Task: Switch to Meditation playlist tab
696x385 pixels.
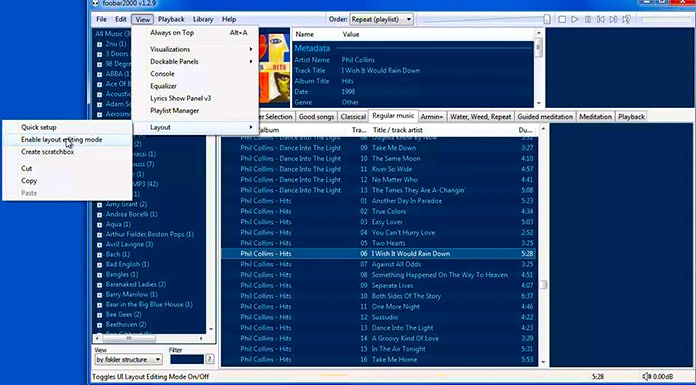Action: tap(595, 117)
